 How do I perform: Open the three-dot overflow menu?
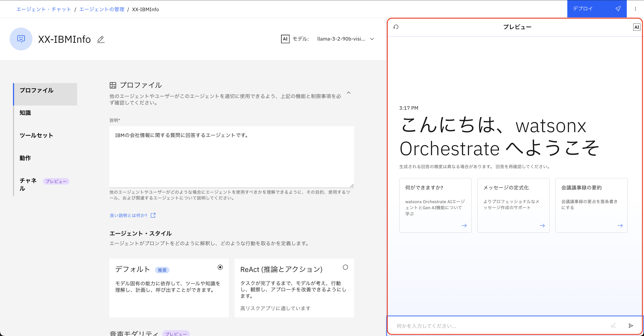pos(635,9)
